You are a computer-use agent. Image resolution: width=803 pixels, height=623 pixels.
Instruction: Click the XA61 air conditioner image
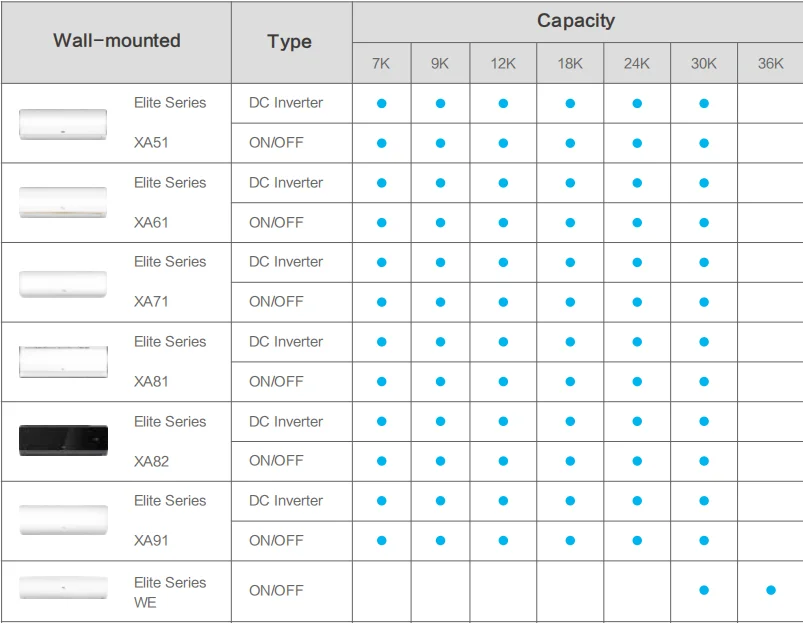pyautogui.click(x=63, y=202)
